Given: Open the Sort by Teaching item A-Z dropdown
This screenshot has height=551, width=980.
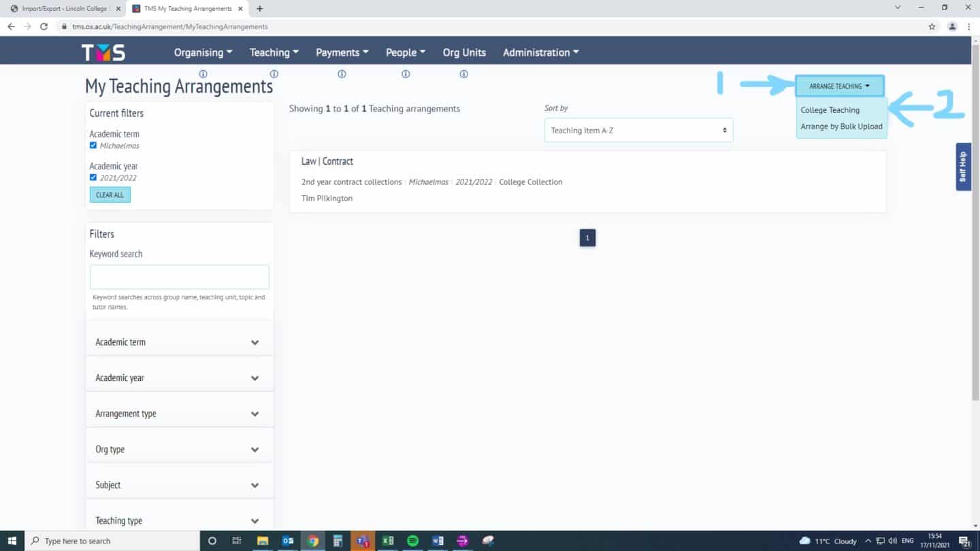Looking at the screenshot, I should click(638, 130).
